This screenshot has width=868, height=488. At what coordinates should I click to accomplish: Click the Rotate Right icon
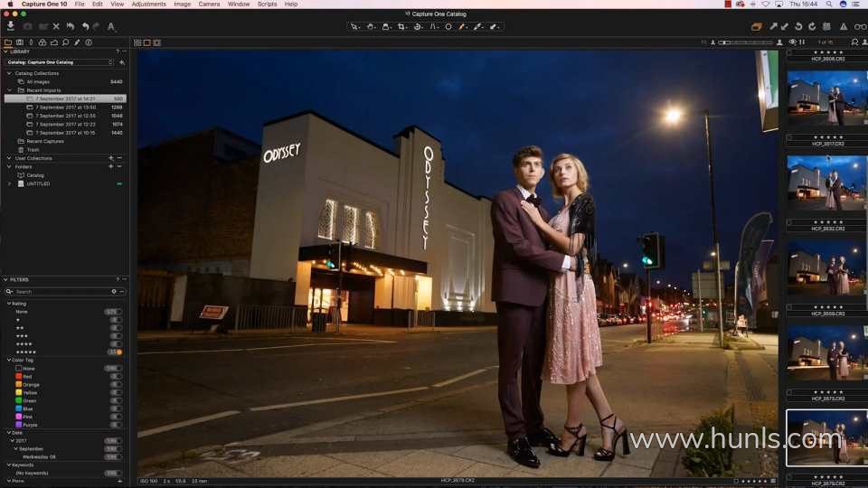[x=812, y=26]
